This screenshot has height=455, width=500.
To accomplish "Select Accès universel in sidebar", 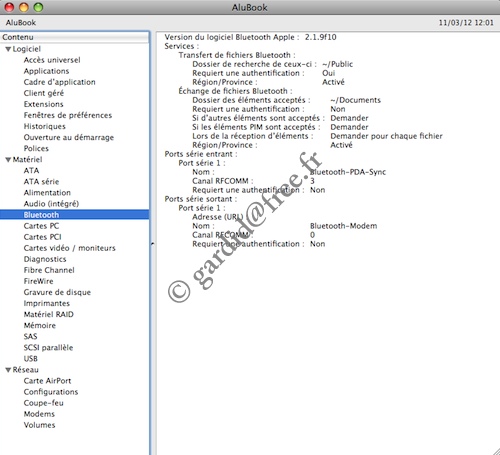I will (x=52, y=60).
